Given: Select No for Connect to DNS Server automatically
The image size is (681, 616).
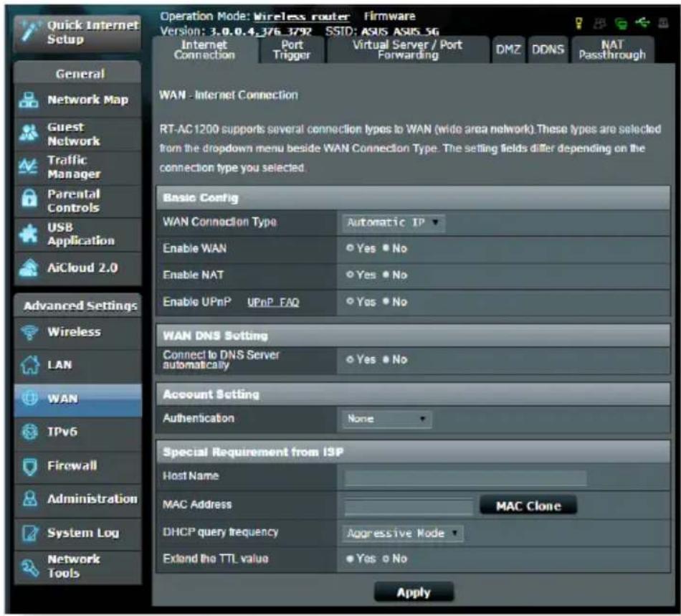Looking at the screenshot, I should tap(386, 360).
